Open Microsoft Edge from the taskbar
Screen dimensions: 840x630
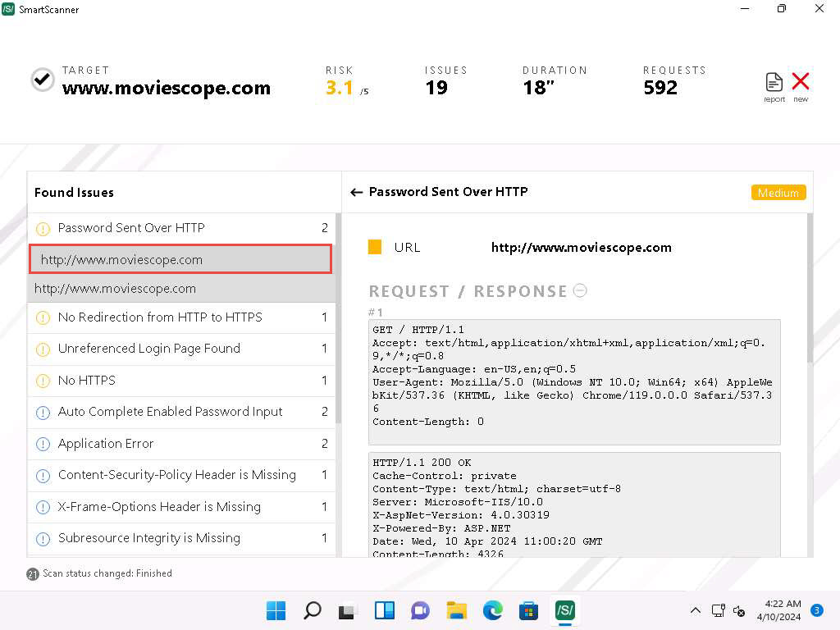492,610
